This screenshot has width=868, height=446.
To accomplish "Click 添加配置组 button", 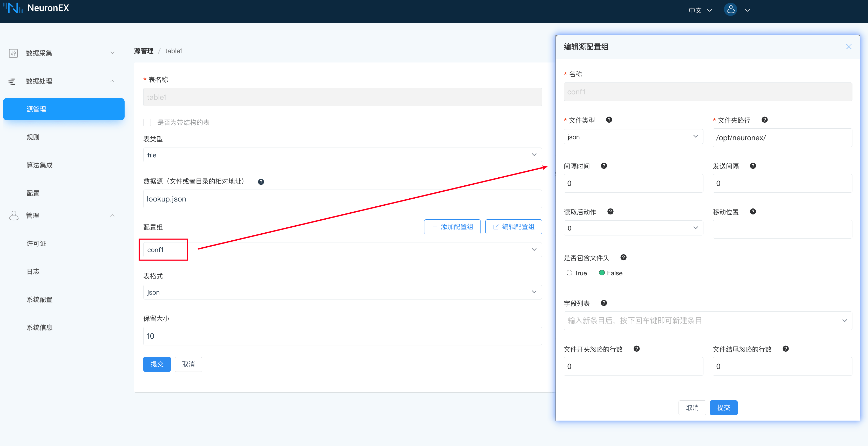I will (452, 227).
